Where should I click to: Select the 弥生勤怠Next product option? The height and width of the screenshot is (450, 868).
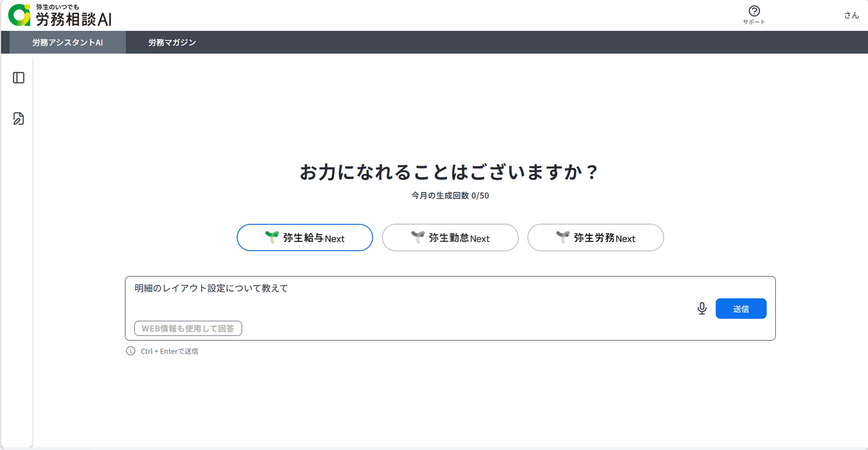coord(450,237)
